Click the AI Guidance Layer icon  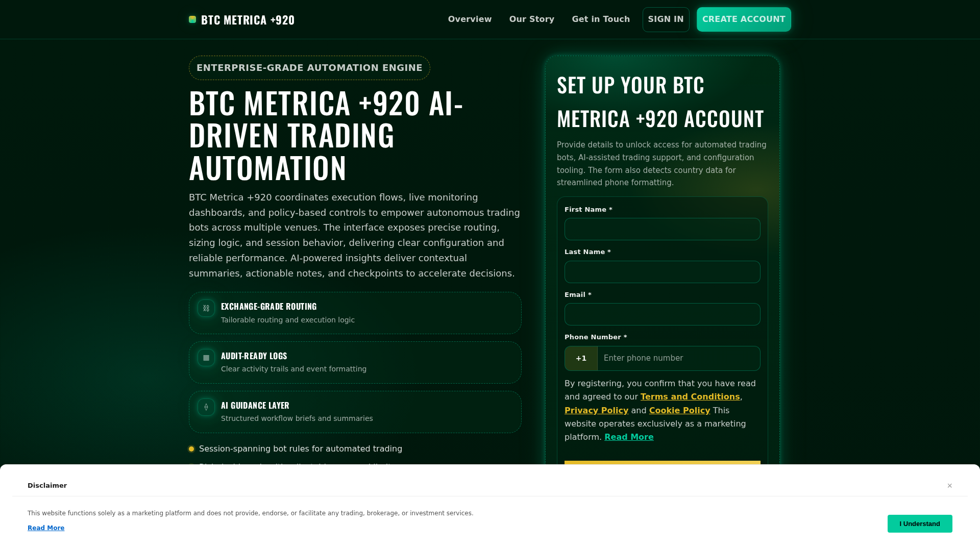pyautogui.click(x=206, y=407)
